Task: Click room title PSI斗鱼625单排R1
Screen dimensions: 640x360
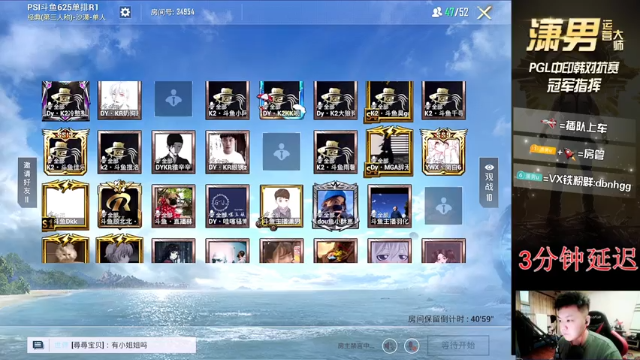Action: coord(63,7)
